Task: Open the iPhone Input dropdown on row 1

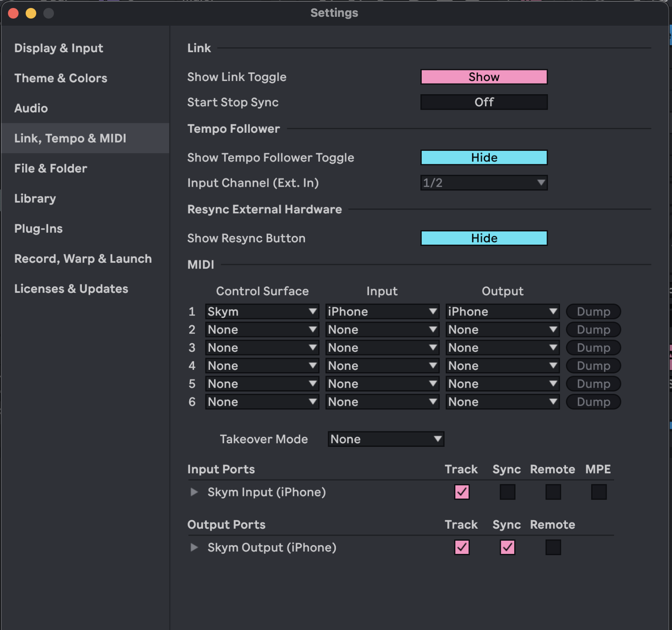Action: (x=382, y=311)
